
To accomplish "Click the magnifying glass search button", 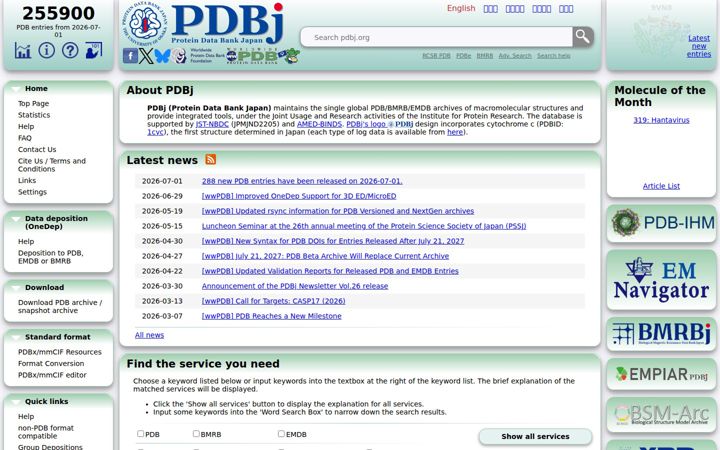I will point(583,37).
